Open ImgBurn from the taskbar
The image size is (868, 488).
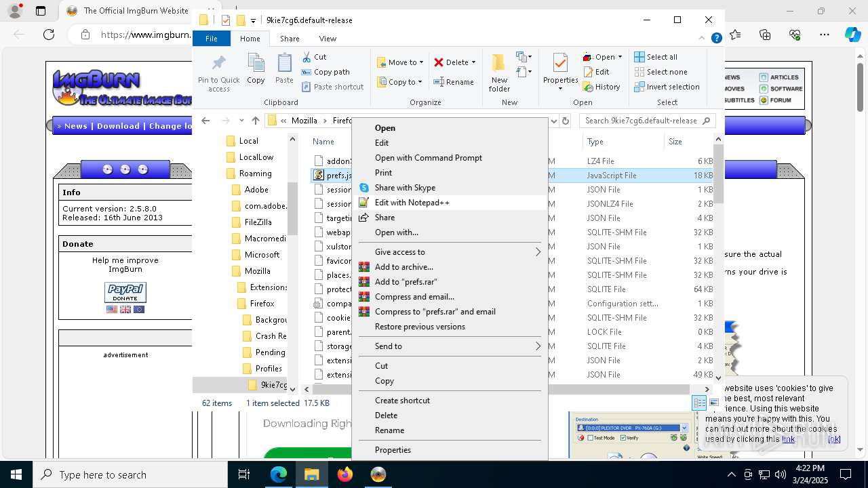coord(378,474)
